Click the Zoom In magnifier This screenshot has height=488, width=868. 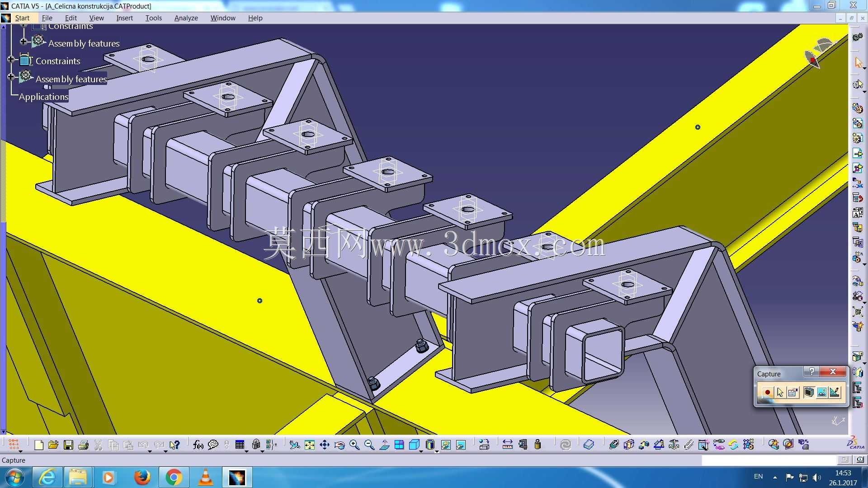tap(354, 445)
